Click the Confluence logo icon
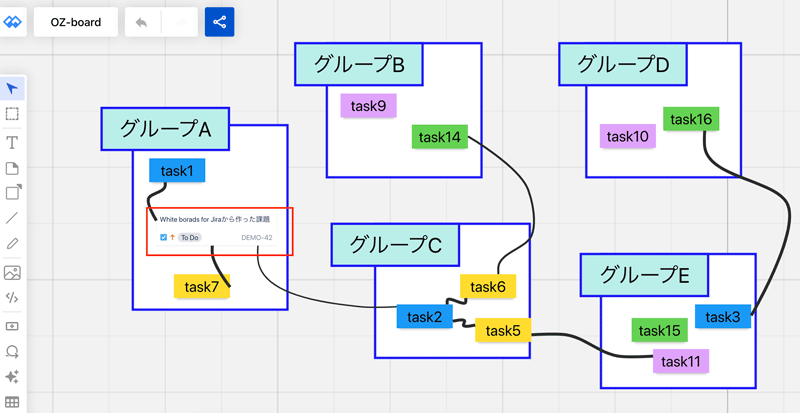 click(x=12, y=22)
